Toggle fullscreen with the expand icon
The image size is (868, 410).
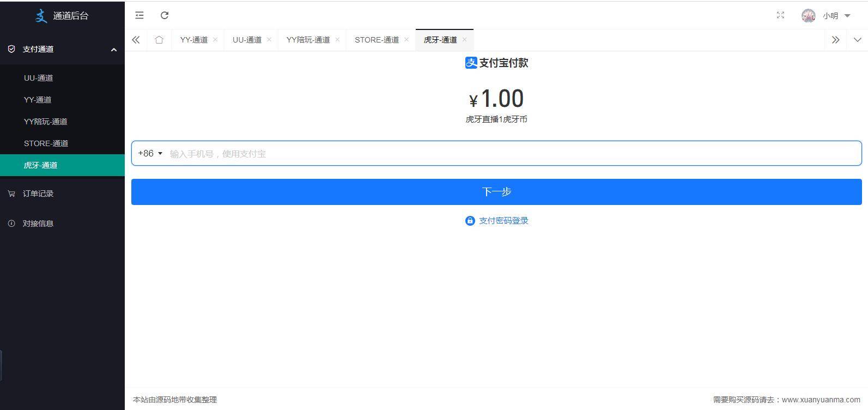[x=780, y=15]
